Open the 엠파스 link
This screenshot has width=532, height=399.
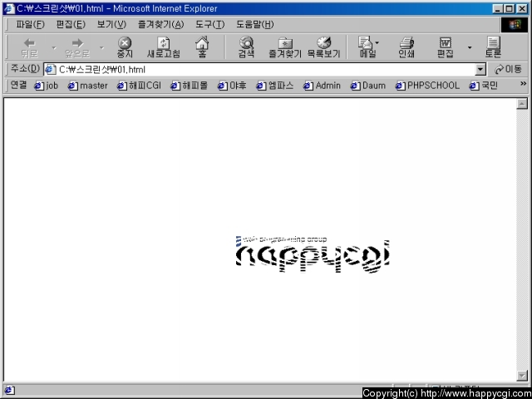click(275, 86)
